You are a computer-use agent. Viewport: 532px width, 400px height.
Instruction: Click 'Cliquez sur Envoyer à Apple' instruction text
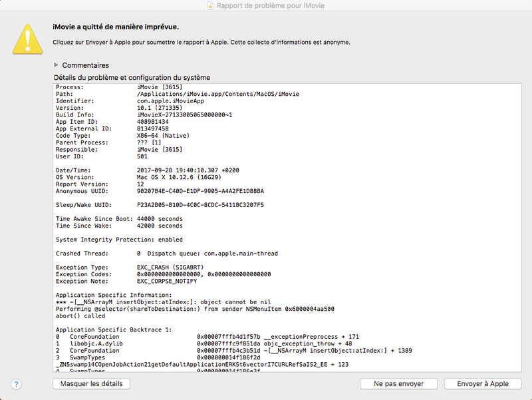coord(201,42)
